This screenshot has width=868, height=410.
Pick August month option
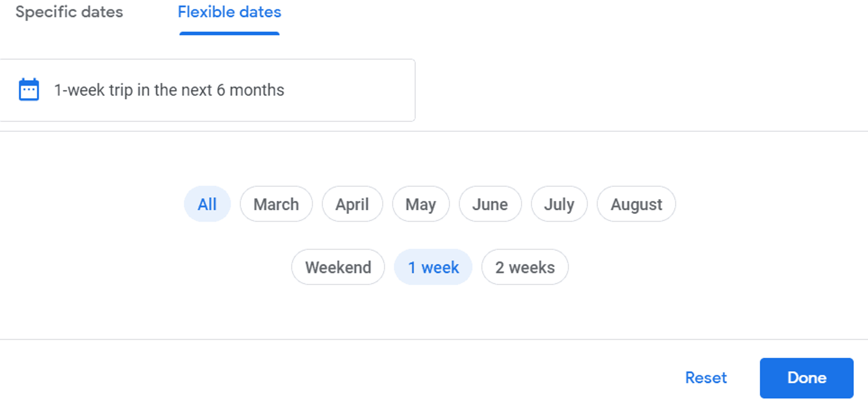pyautogui.click(x=636, y=204)
